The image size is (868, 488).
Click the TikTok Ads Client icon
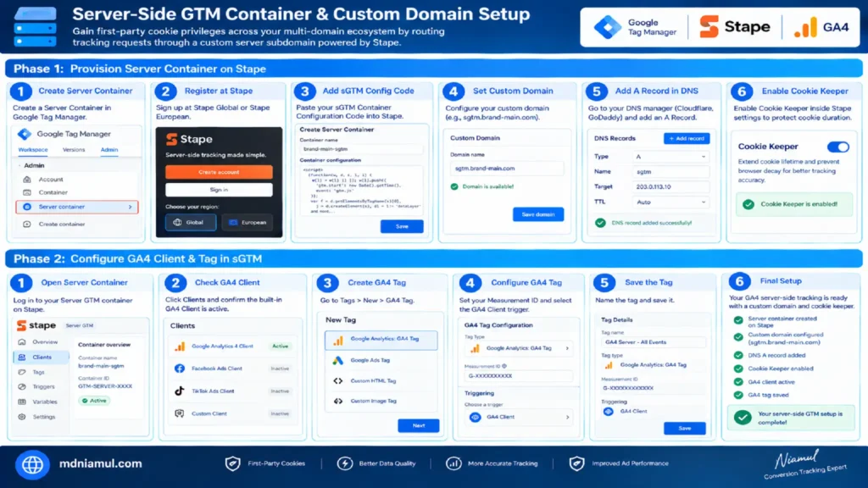click(180, 391)
